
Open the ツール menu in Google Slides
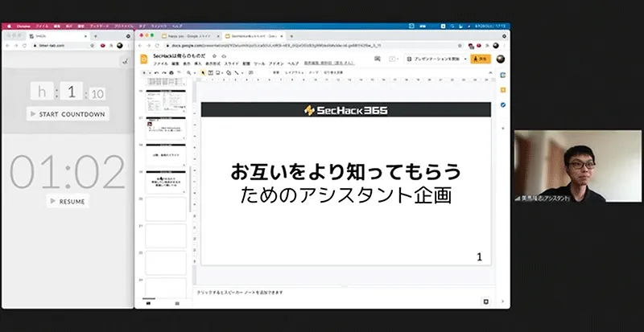259,64
